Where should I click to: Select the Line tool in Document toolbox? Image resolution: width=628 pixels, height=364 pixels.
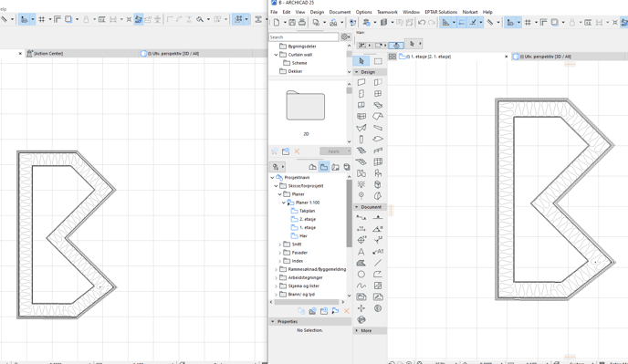[x=378, y=263]
